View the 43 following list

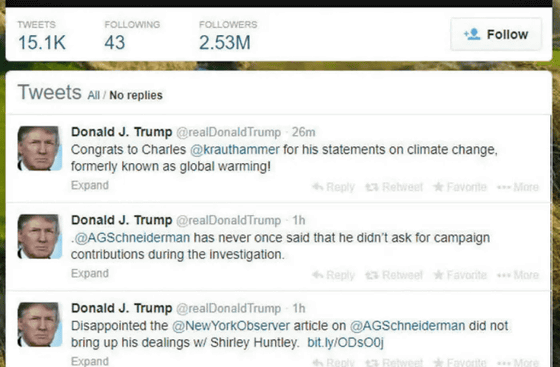(x=132, y=36)
